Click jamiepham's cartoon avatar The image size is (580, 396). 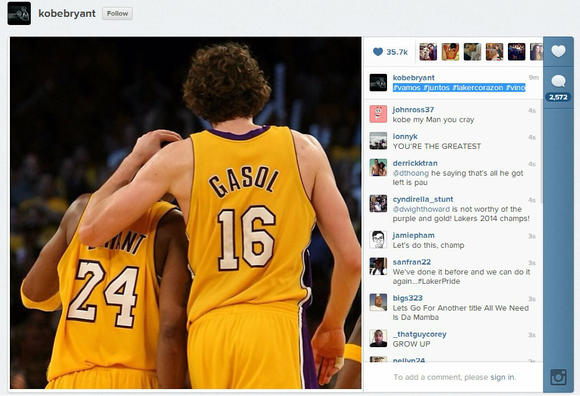point(378,240)
